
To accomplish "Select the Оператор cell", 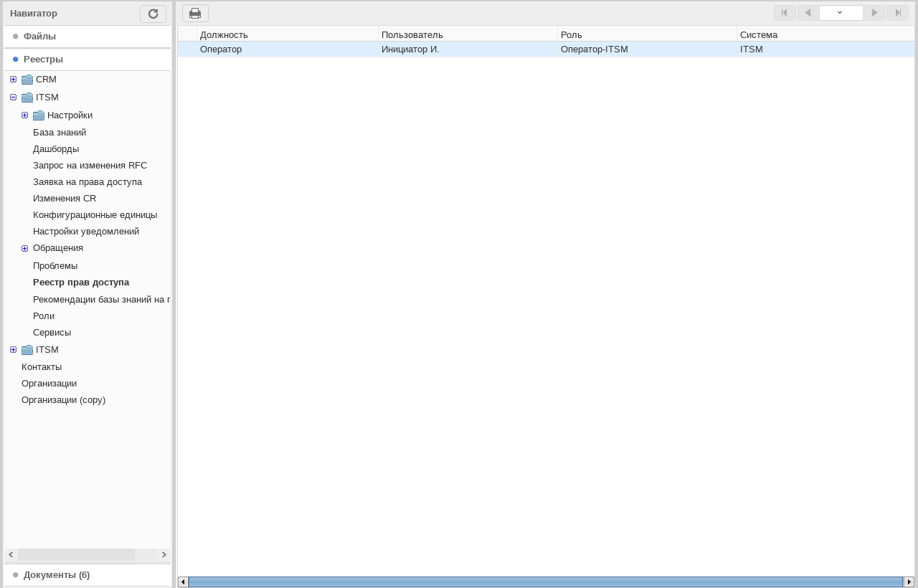I will pos(288,49).
